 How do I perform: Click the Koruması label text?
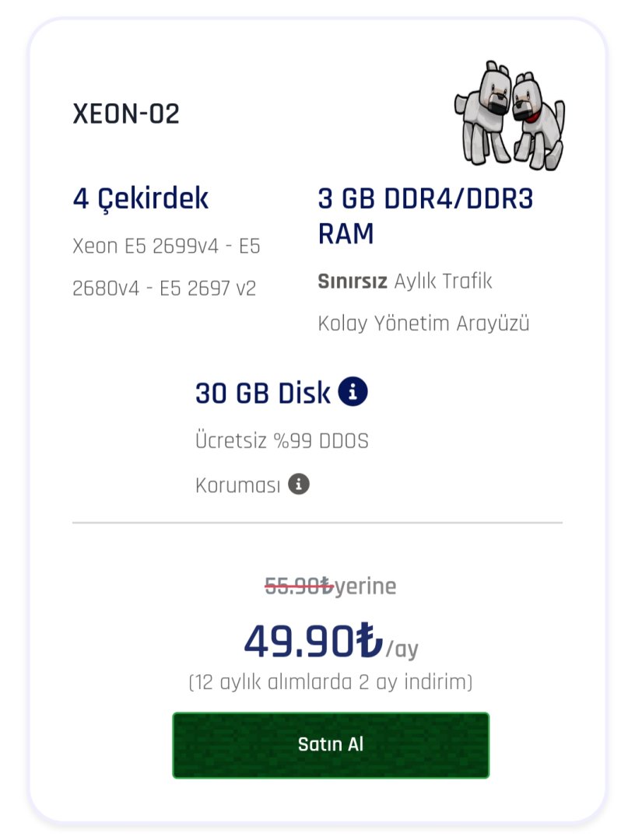237,486
